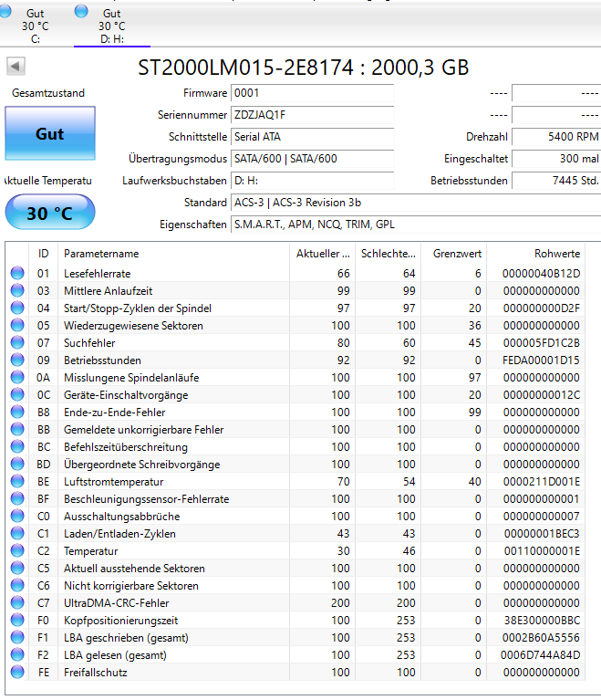
Task: Select the Freifallschutz parameter name
Action: tap(96, 673)
